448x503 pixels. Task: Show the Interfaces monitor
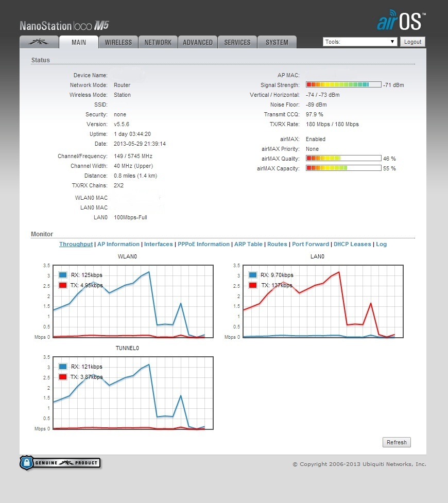159,244
